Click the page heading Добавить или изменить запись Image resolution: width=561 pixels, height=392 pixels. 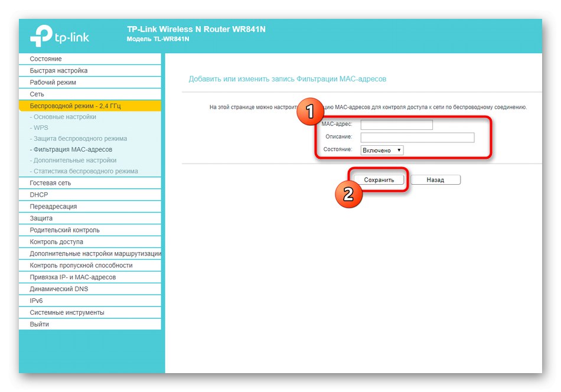point(288,79)
